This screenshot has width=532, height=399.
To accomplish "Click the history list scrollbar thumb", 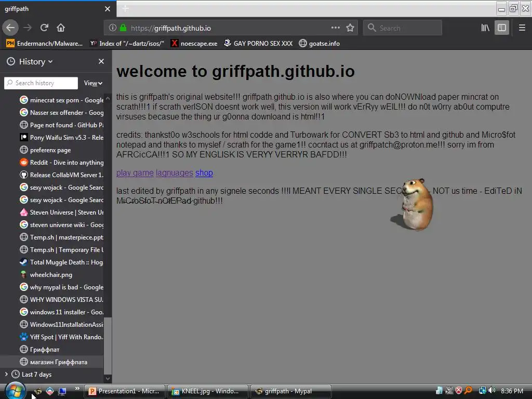I will click(x=108, y=345).
